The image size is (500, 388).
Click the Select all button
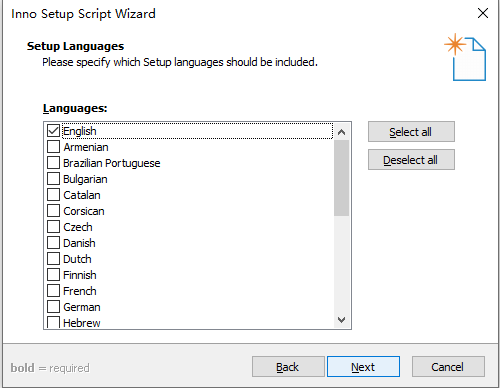411,132
